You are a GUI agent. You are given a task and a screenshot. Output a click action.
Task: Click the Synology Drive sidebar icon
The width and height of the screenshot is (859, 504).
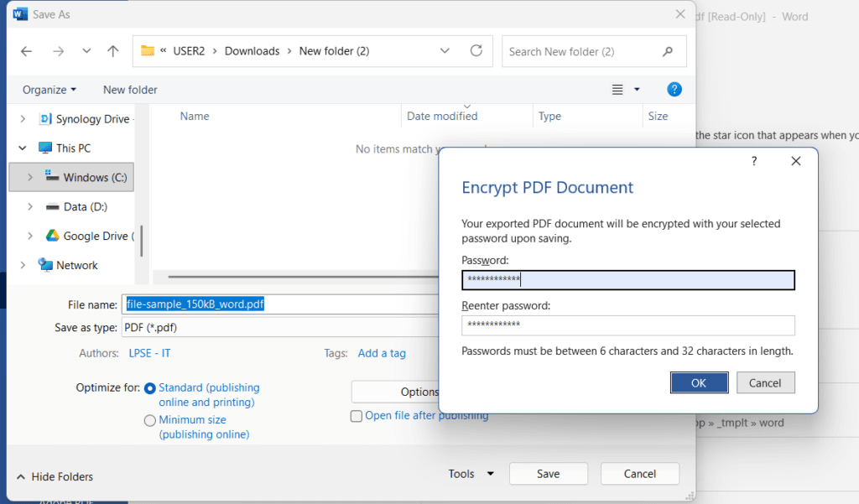coord(45,119)
